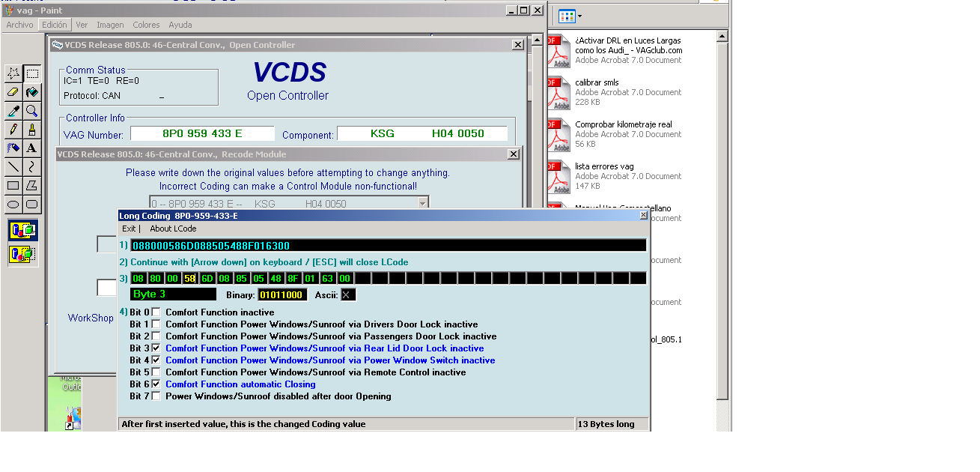
Task: Choose the straight Line tool
Action: point(13,166)
